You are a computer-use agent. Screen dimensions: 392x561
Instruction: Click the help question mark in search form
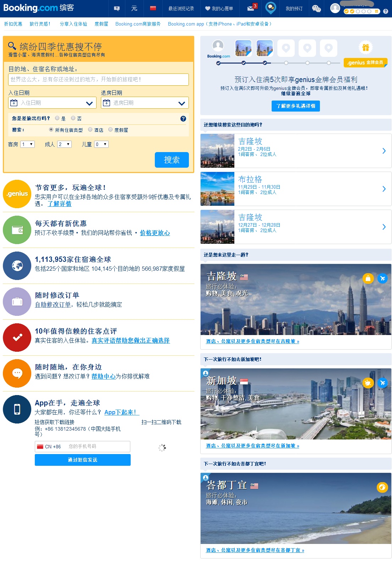[x=183, y=119]
